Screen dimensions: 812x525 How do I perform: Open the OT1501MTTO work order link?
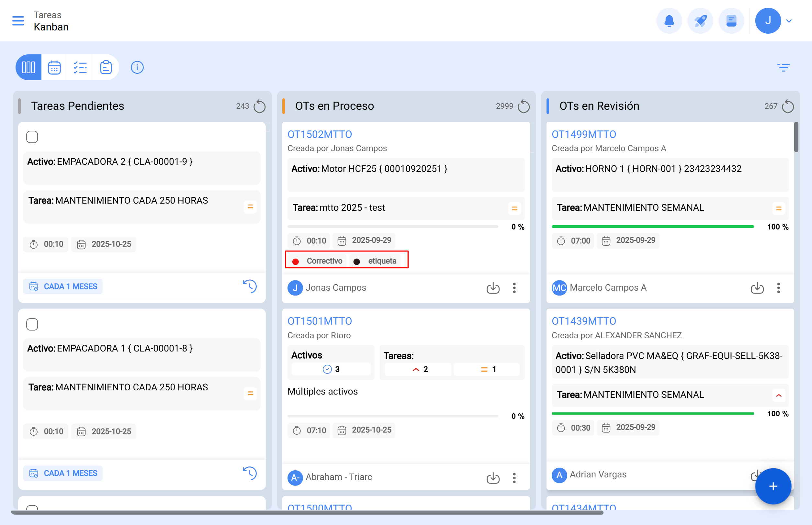click(x=320, y=321)
